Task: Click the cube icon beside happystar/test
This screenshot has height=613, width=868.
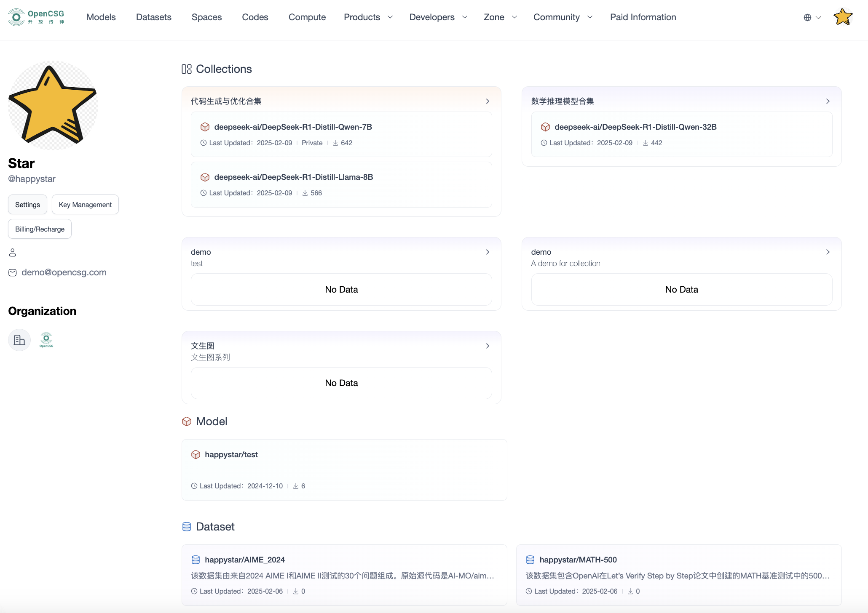Action: (x=196, y=455)
